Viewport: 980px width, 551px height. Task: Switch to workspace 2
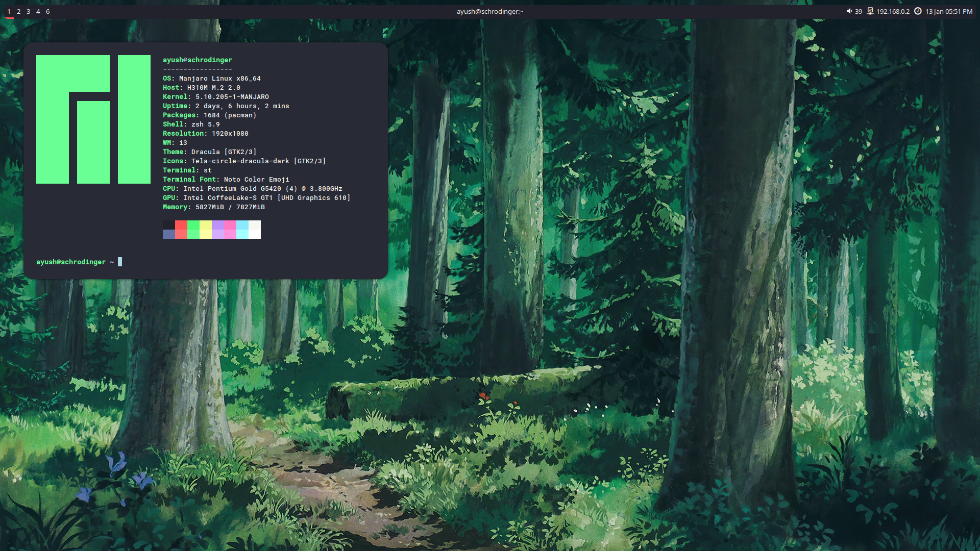point(19,11)
